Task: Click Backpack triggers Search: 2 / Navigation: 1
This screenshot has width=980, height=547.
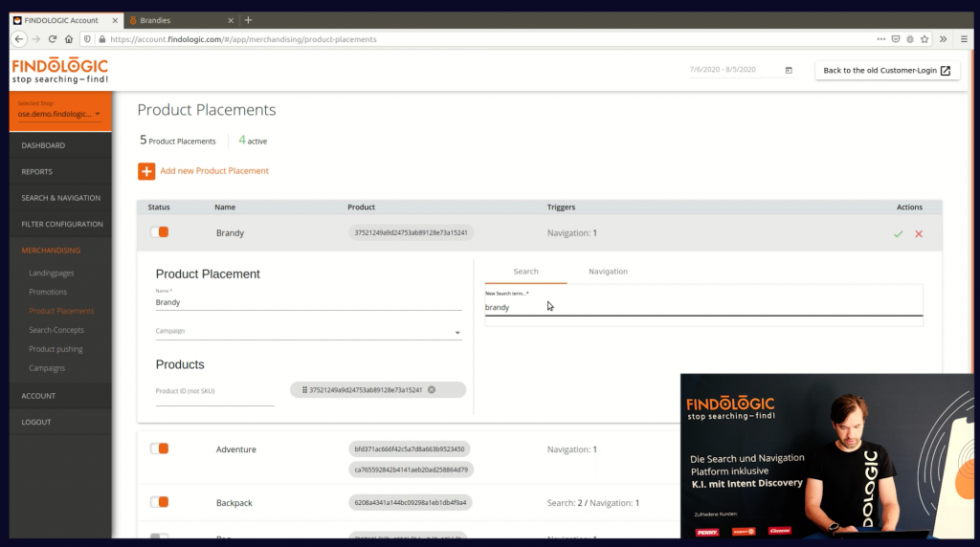Action: [593, 503]
